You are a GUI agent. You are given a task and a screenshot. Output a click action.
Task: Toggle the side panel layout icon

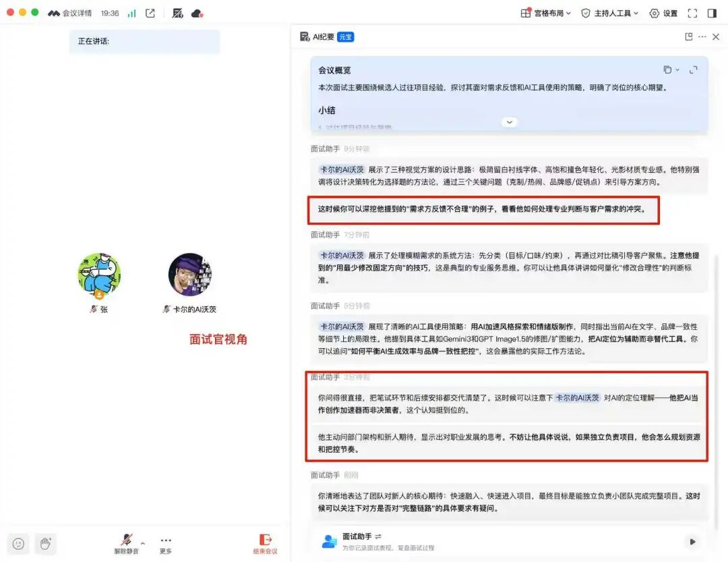713,13
